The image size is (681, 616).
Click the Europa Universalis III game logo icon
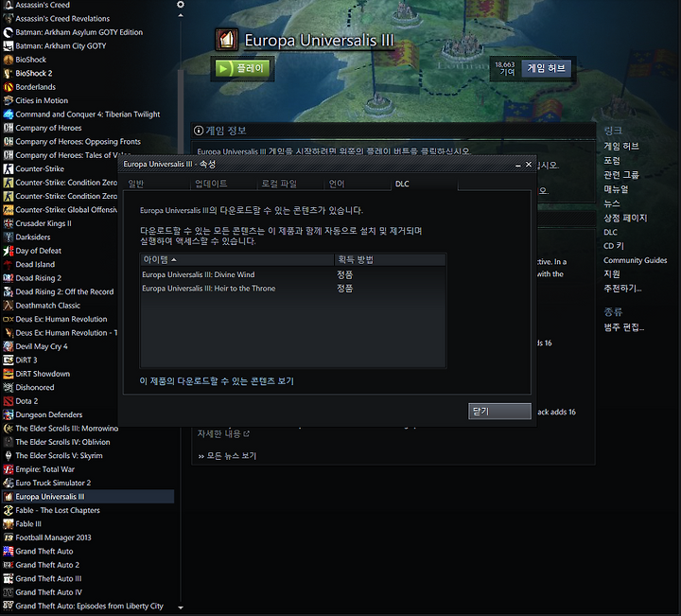click(227, 40)
